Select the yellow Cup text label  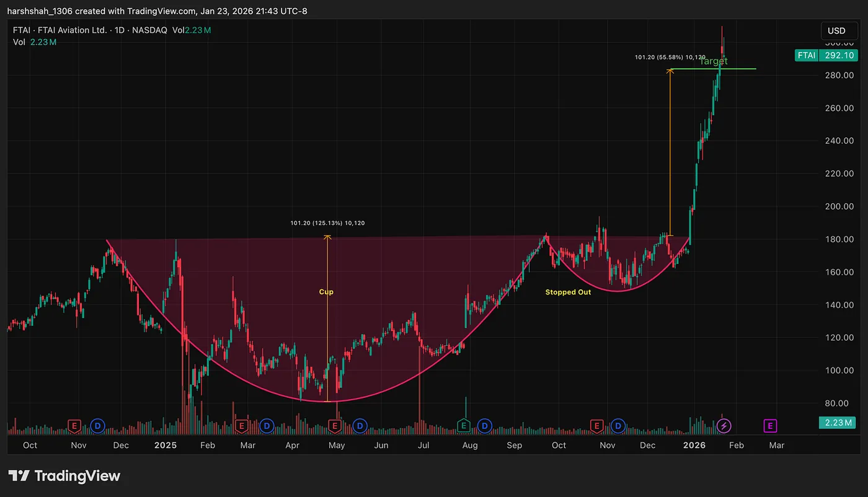tap(326, 292)
